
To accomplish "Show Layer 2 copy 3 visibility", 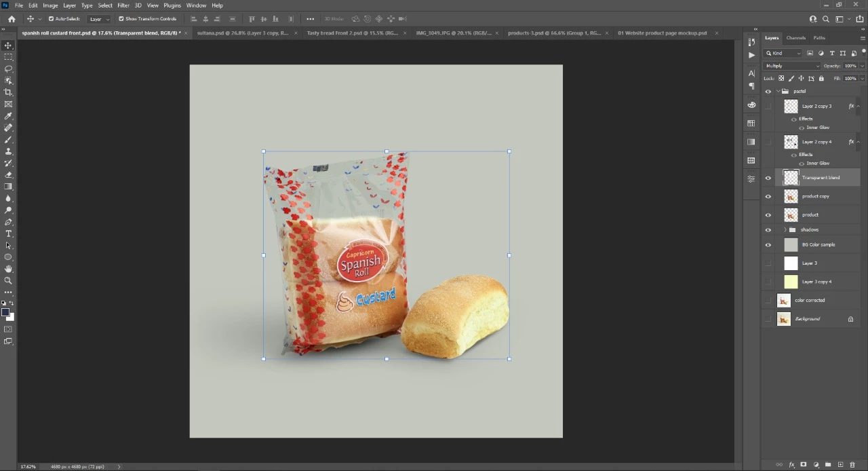I will [768, 107].
